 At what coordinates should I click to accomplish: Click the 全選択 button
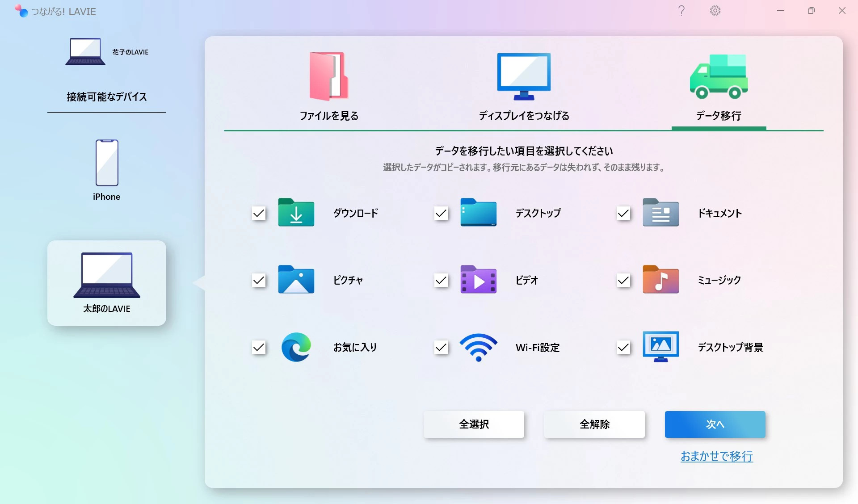pyautogui.click(x=474, y=424)
